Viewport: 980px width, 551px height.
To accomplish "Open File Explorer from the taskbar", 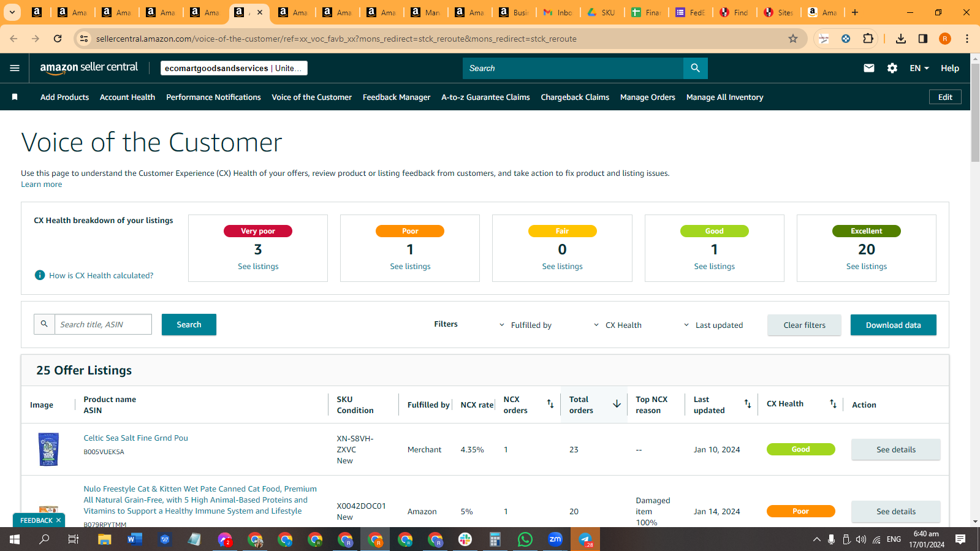I will (105, 539).
